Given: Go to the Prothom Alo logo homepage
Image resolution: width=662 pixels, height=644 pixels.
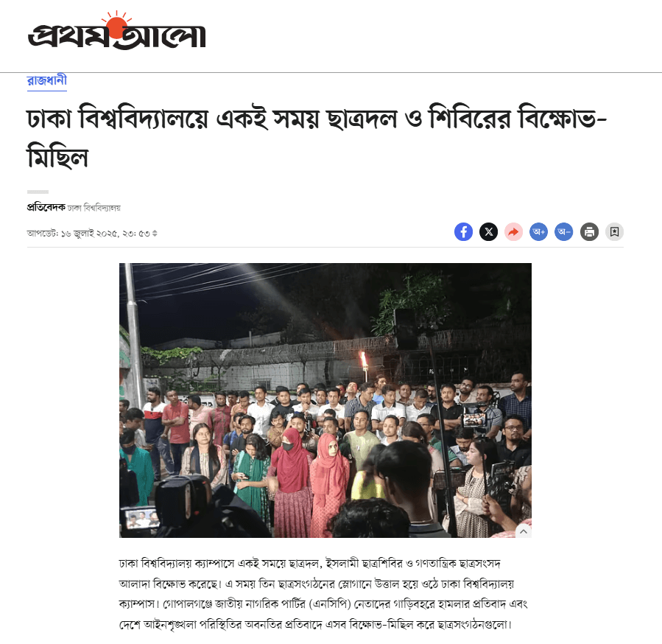Looking at the screenshot, I should point(116,31).
